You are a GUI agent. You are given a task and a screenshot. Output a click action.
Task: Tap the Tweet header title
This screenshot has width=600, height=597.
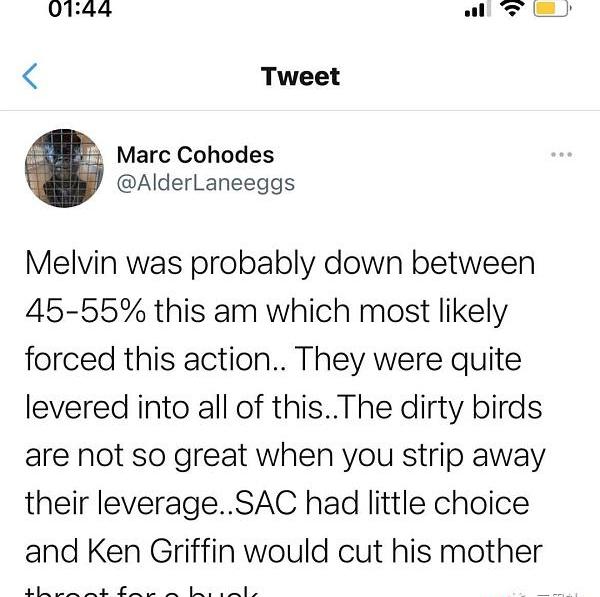(x=300, y=76)
